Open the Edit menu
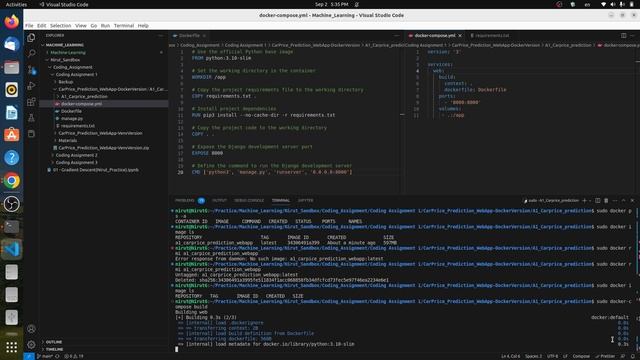This screenshot has height=360, width=640. [42, 25]
